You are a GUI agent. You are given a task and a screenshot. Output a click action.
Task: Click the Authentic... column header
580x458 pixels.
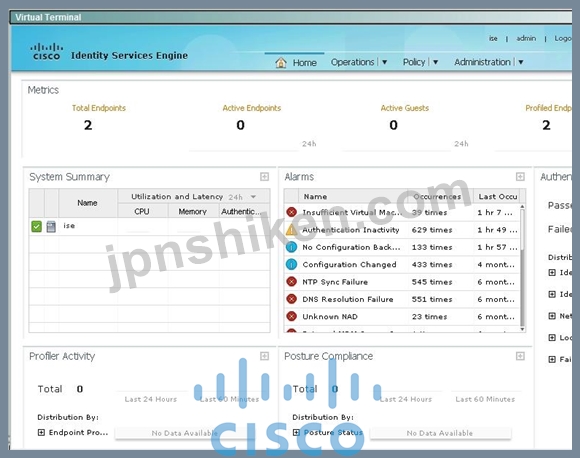click(241, 211)
